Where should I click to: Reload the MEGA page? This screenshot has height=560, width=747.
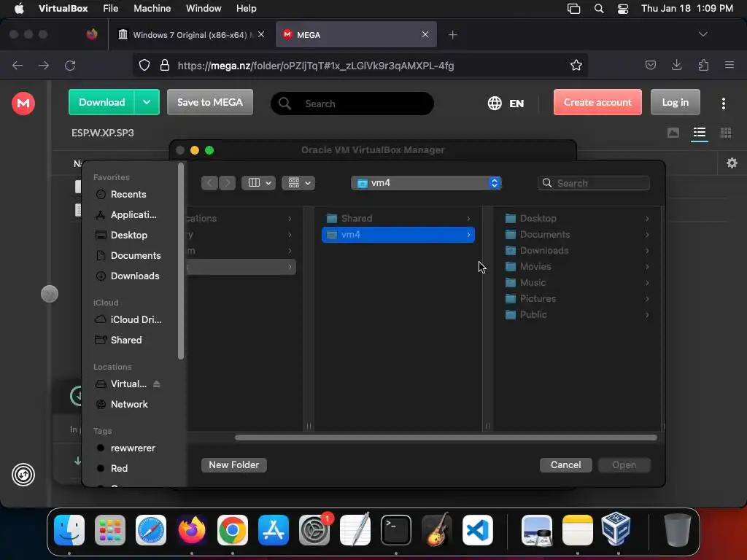coord(70,65)
